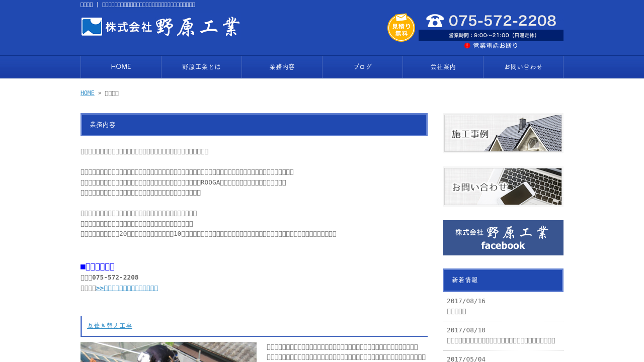Open the 野原工業とは menu item
Viewport: 644px width, 362px height.
201,67
